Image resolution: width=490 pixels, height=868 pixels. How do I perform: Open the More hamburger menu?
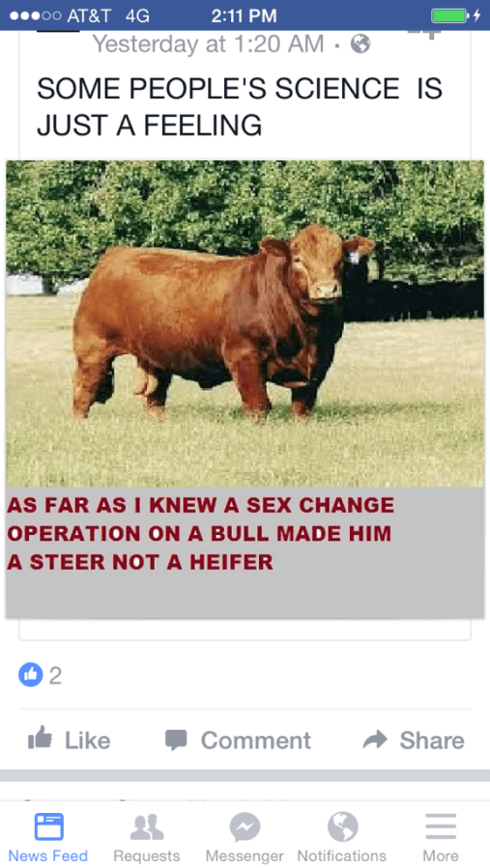point(441,827)
